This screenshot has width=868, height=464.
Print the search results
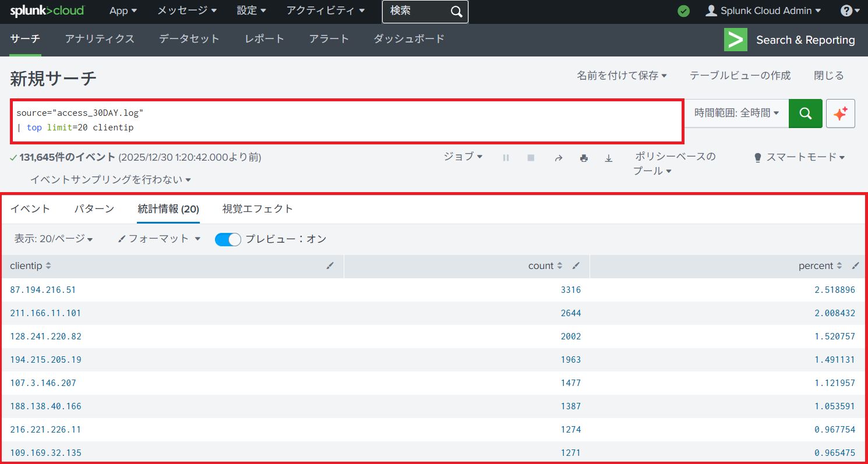584,158
